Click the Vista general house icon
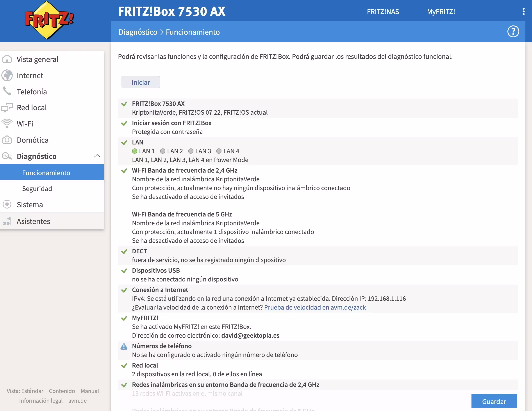The height and width of the screenshot is (411, 532). tap(7, 59)
